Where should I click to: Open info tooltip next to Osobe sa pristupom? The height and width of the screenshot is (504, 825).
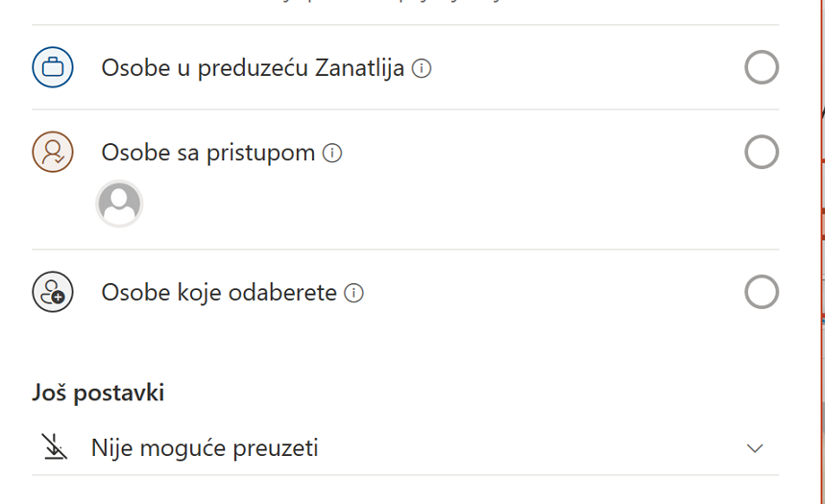point(332,153)
